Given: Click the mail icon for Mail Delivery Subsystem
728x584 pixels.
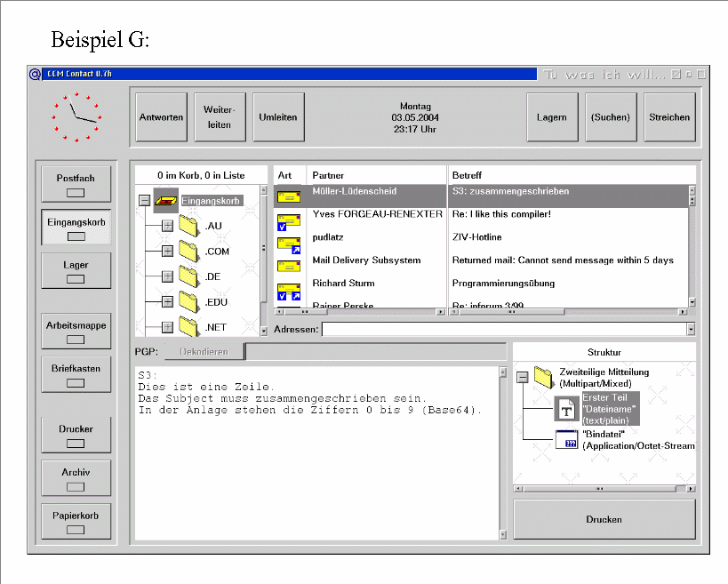Looking at the screenshot, I should tap(288, 267).
